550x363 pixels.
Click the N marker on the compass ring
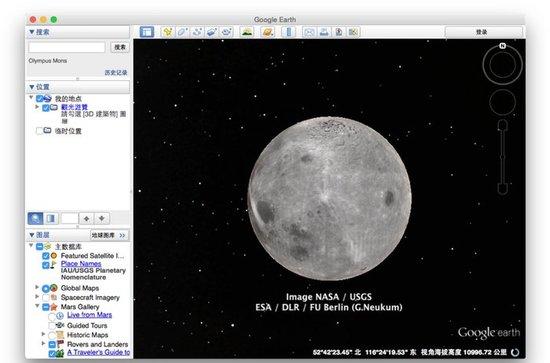tap(502, 46)
